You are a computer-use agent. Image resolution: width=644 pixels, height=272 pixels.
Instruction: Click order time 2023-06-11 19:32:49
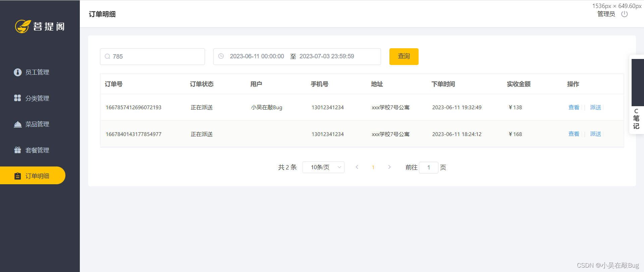(457, 107)
